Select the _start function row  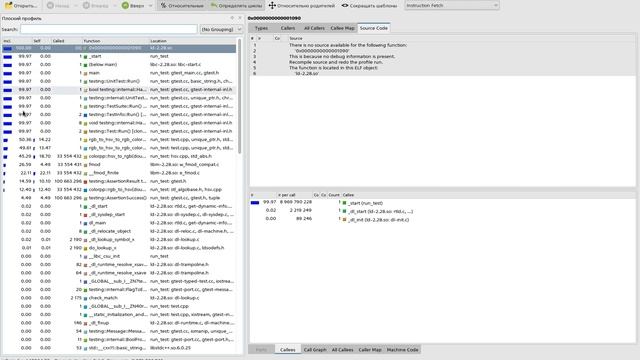pos(119,56)
